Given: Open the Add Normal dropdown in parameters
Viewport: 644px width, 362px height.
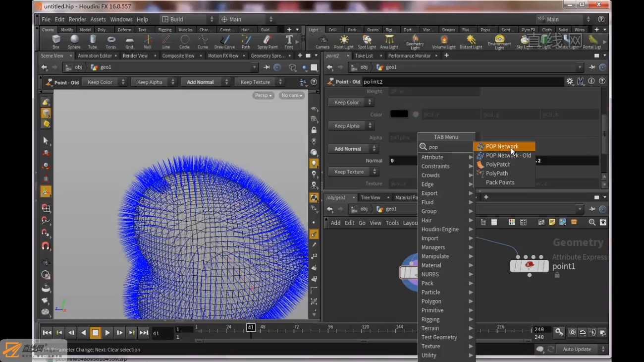Looking at the screenshot, I should point(352,149).
